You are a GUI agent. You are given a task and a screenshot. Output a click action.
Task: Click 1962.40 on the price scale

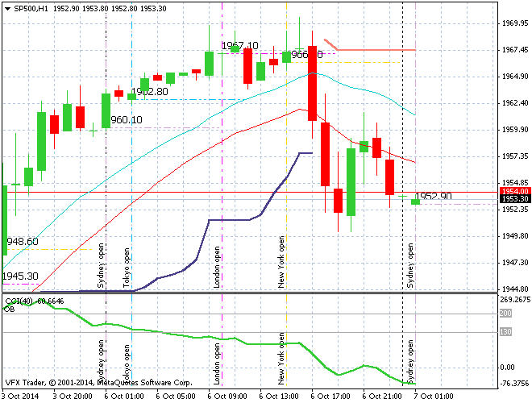(x=515, y=103)
